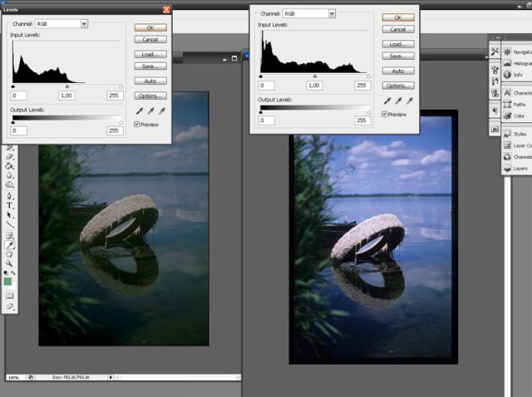Pick the gray point eyedropper in right Levels dialog
Viewport: 532px width, 397px height.
398,100
